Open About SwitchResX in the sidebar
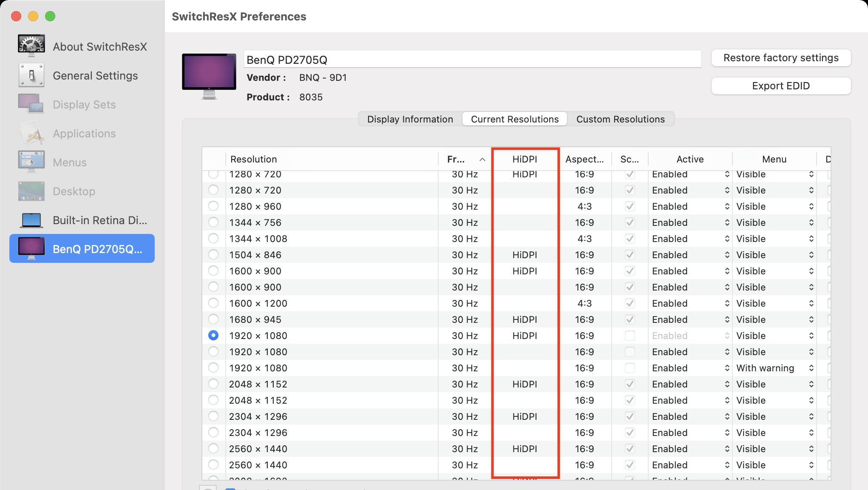The width and height of the screenshot is (868, 490). coord(100,46)
